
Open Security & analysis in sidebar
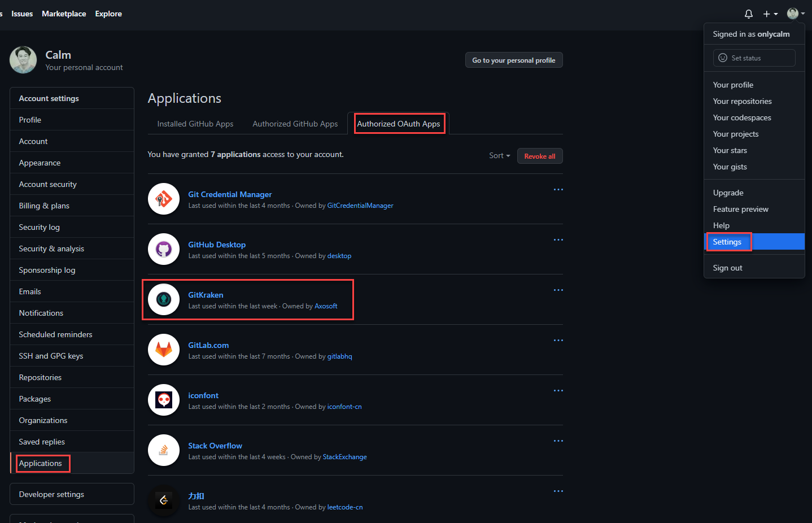click(x=72, y=249)
